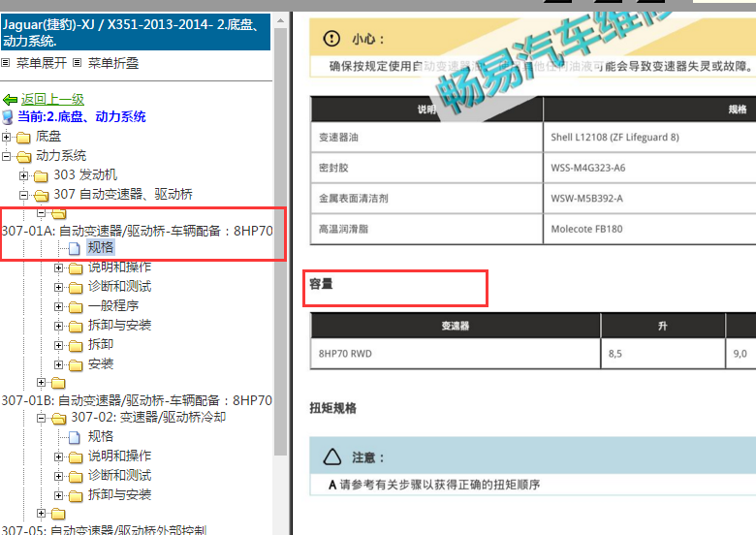The height and width of the screenshot is (535, 756).
Task: Select the Molecote FB180 cell
Action: [650, 229]
